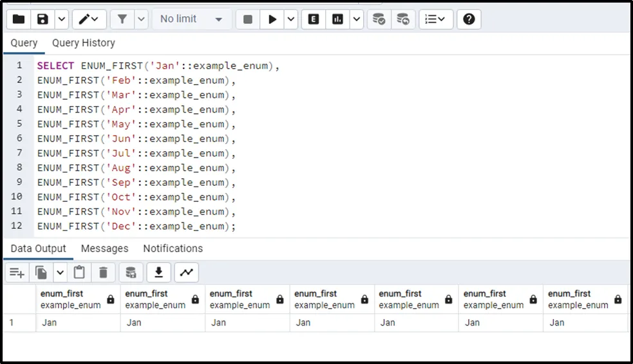Select the Notifications tab
This screenshot has width=633, height=364.
click(173, 248)
